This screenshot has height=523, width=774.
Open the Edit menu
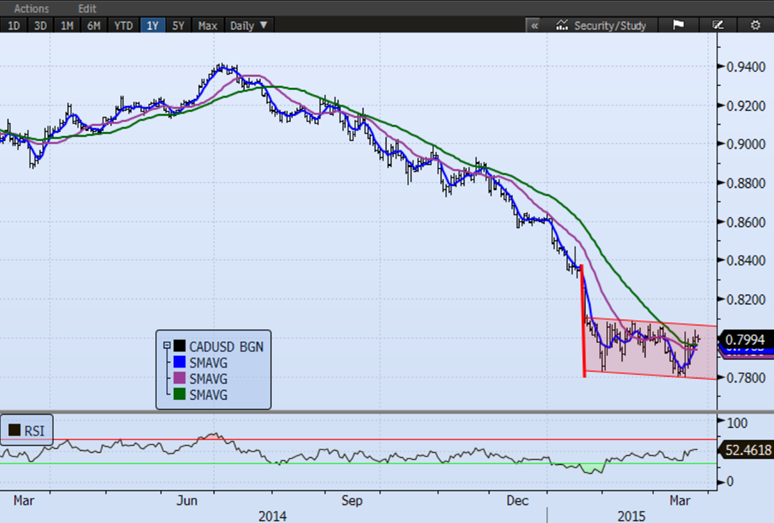[x=87, y=7]
